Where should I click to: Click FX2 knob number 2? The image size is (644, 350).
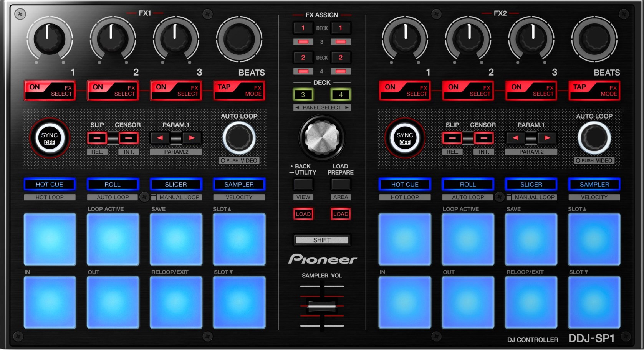point(469,39)
